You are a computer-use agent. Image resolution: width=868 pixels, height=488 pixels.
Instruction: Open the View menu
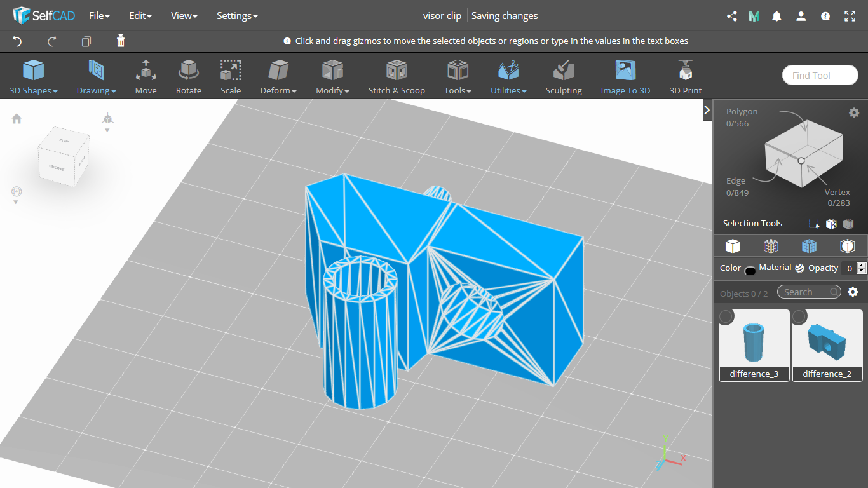(x=184, y=16)
